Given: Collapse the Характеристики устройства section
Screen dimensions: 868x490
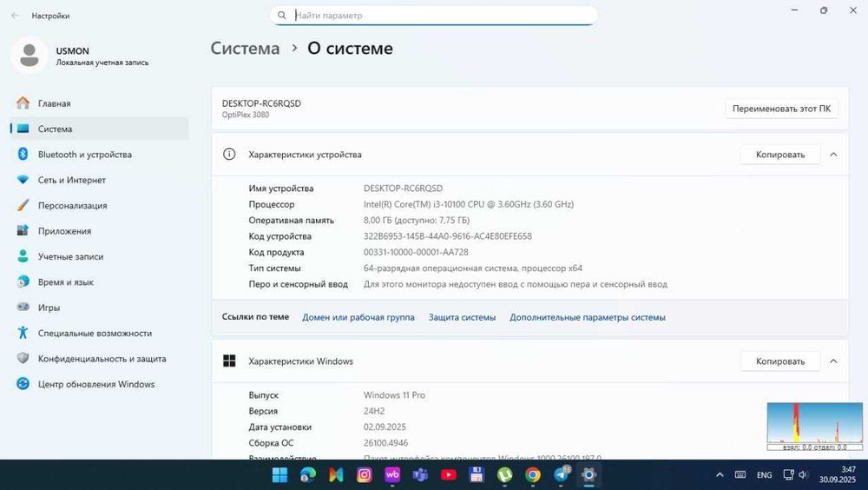Looking at the screenshot, I should [833, 155].
